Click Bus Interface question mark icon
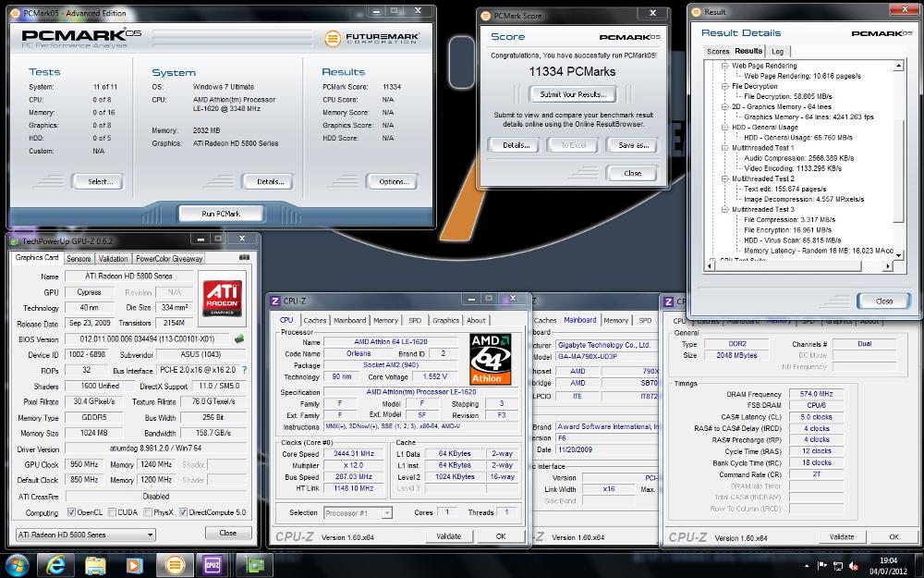924x578 pixels. click(x=244, y=371)
